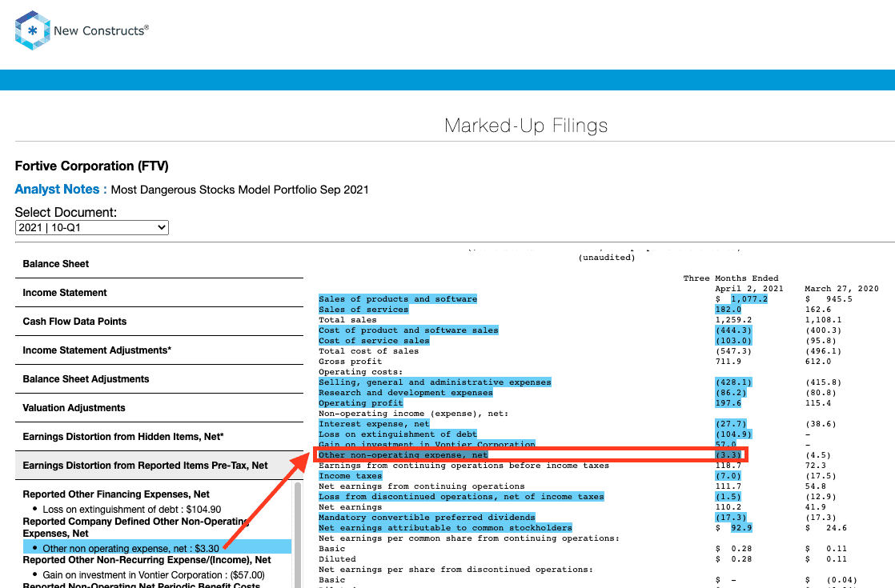Click highlighted value 1,077.2
This screenshot has width=895, height=588.
(x=749, y=299)
